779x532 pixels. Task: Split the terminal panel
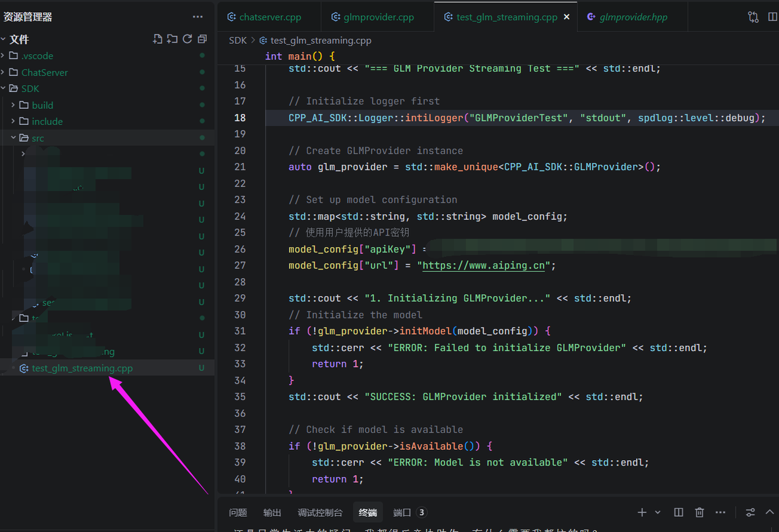679,513
